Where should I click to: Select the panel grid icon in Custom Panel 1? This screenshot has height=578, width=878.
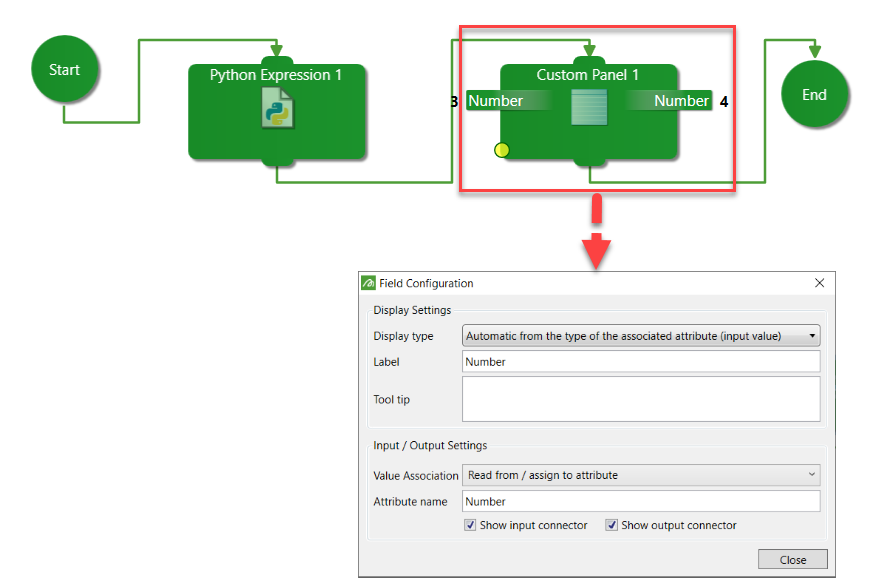point(589,108)
